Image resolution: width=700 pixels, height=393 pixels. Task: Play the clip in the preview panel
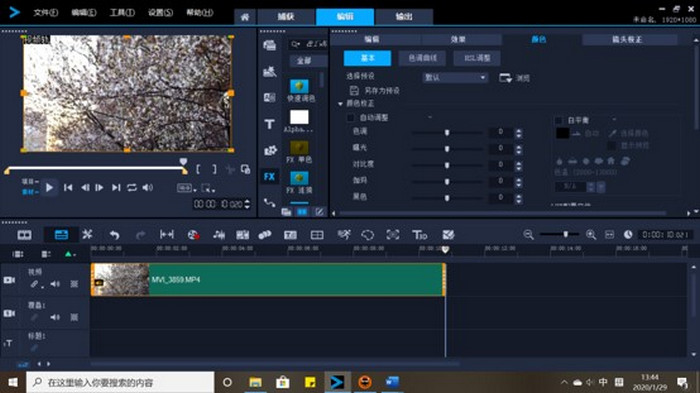(49, 188)
